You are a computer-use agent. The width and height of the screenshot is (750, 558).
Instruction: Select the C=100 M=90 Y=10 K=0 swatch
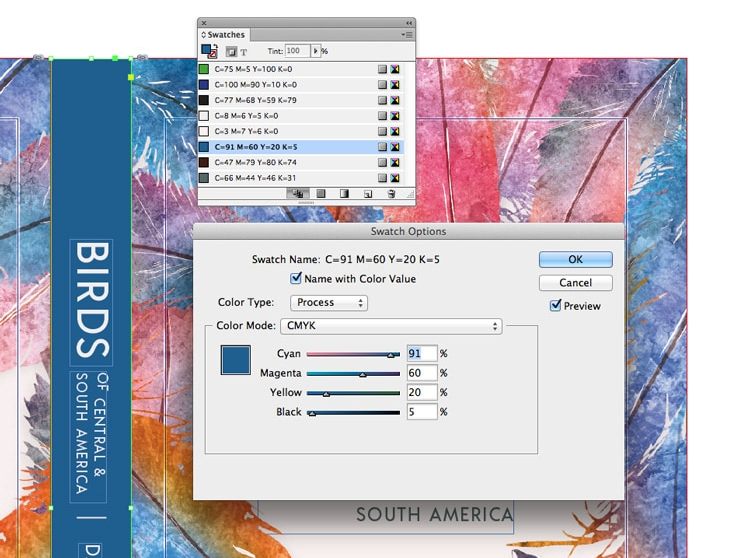coord(300,85)
